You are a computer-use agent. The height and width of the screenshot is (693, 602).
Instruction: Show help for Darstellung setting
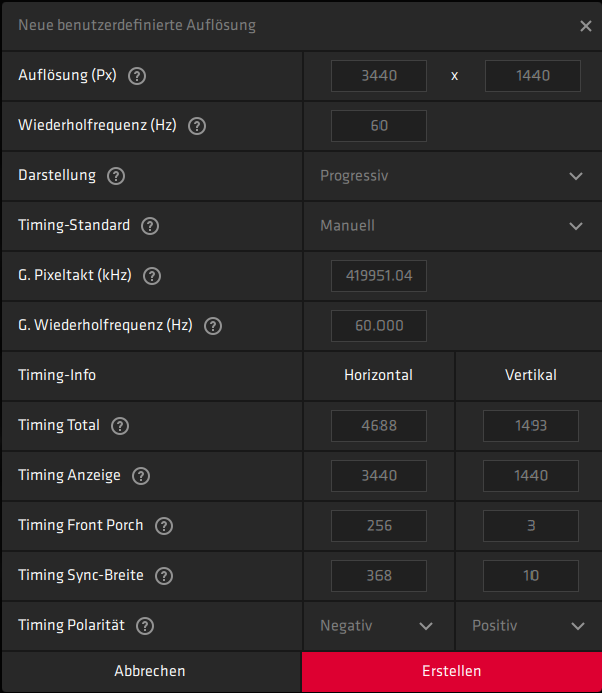click(116, 176)
